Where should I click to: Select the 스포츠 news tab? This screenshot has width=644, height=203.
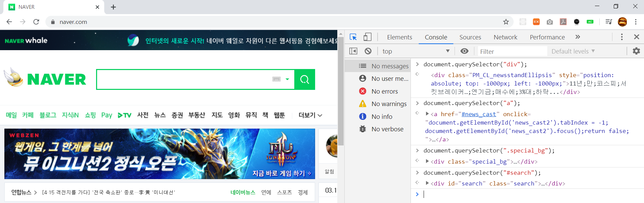point(285,192)
